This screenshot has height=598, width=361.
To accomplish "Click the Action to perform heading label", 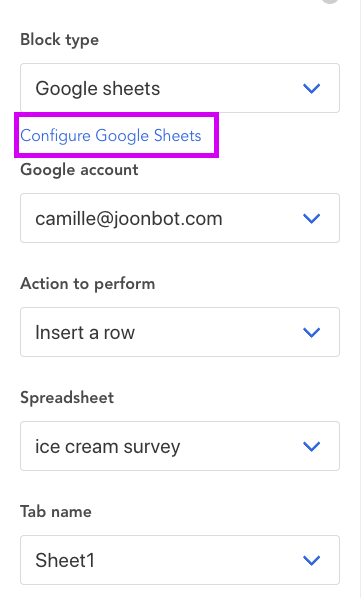I will click(x=88, y=284).
